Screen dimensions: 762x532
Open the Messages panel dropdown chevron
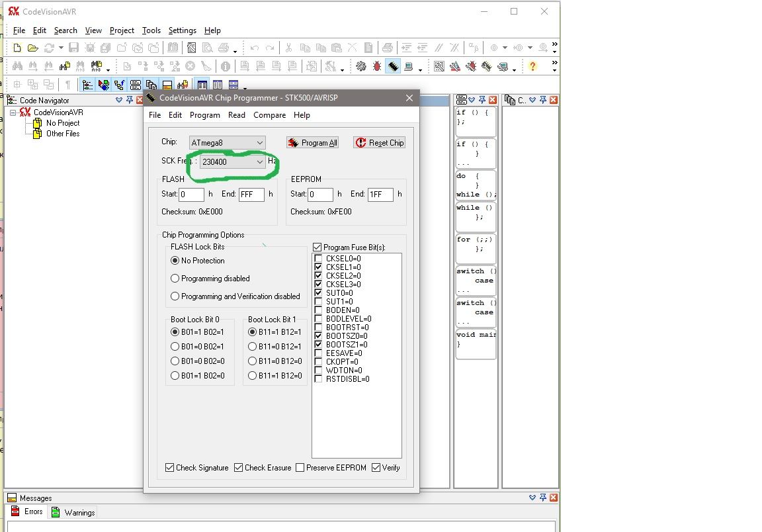coord(532,498)
